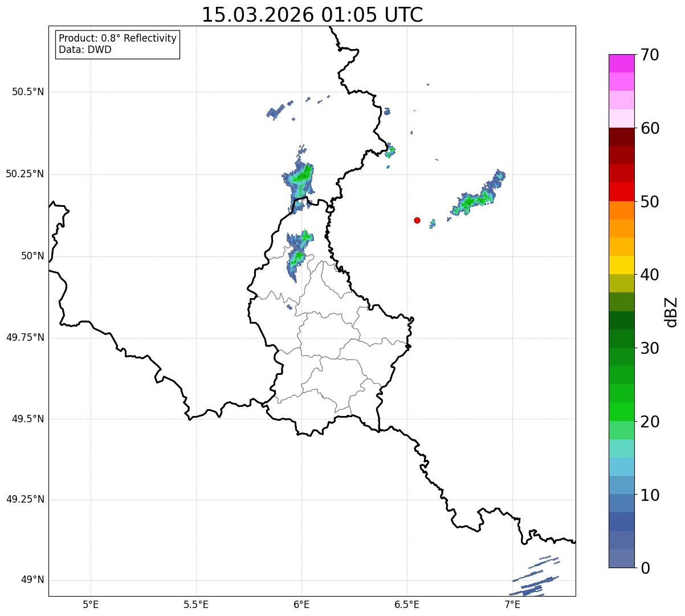Click the 50.5°N latitude label
The height and width of the screenshot is (616, 685).
pyautogui.click(x=28, y=92)
